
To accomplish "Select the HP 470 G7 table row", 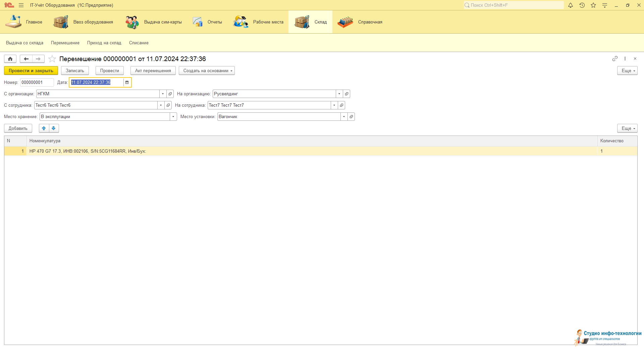I will [x=302, y=151].
